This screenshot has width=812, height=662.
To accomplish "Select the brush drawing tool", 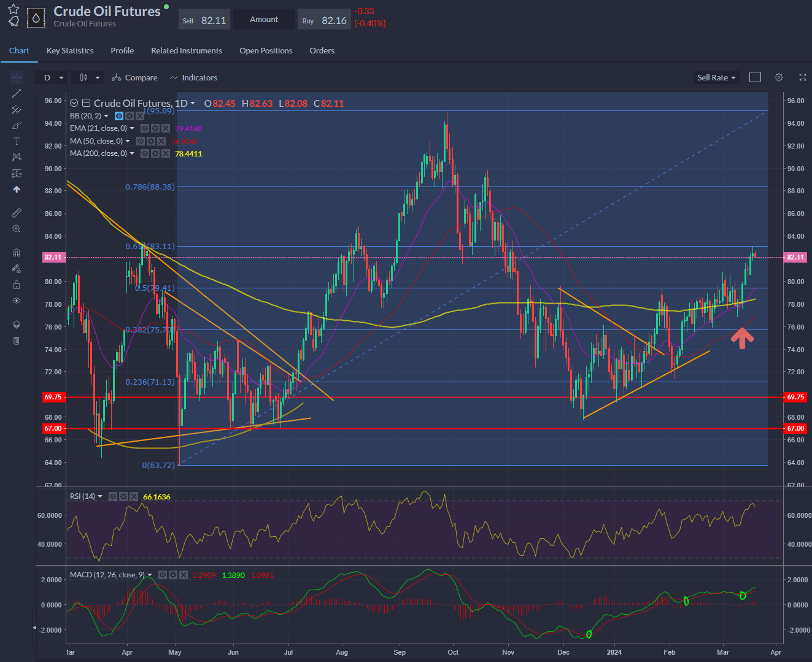I will pos(17,125).
